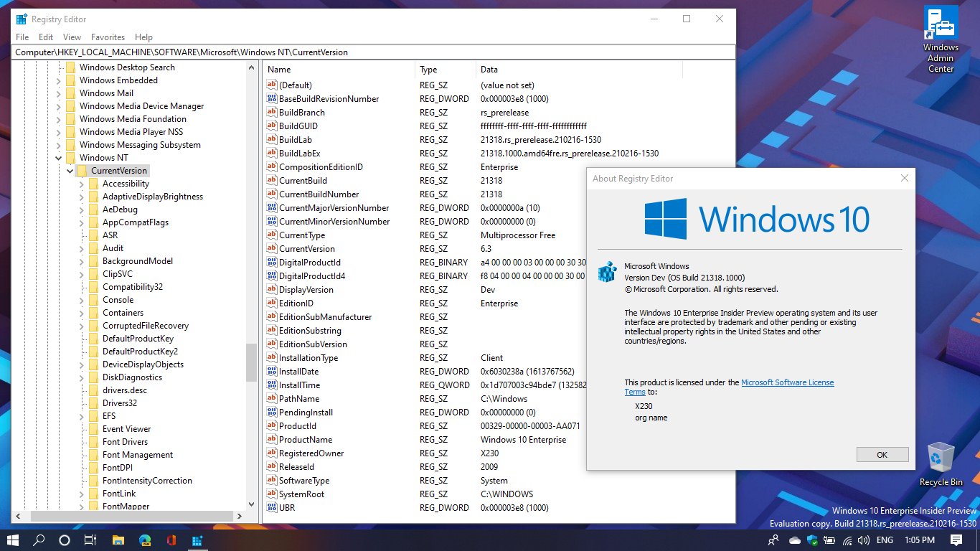Open the Edit menu
The width and height of the screenshot is (980, 551).
click(46, 37)
